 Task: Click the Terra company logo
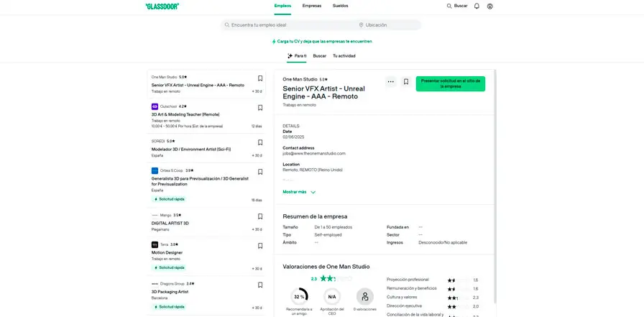click(155, 244)
